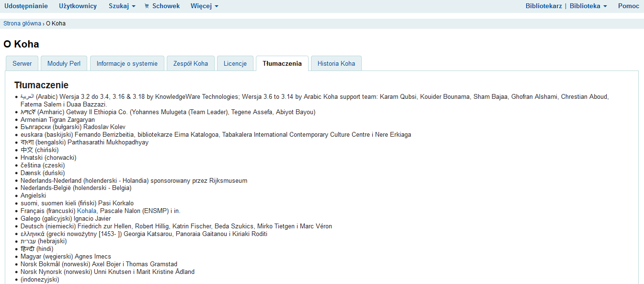The height and width of the screenshot is (284, 644).
Task: Switch to the Serwer tab
Action: [x=22, y=63]
